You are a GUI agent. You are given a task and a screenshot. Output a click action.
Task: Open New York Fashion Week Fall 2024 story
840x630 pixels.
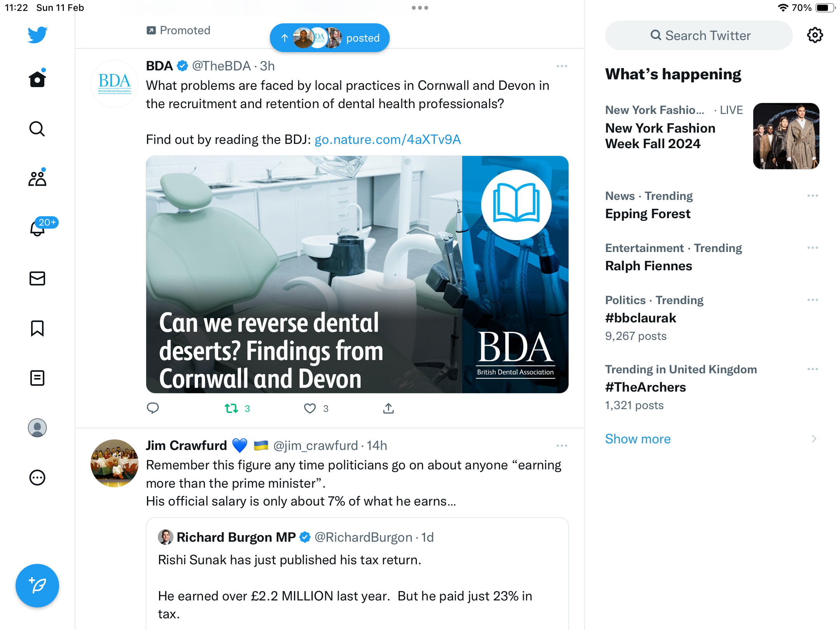(660, 136)
